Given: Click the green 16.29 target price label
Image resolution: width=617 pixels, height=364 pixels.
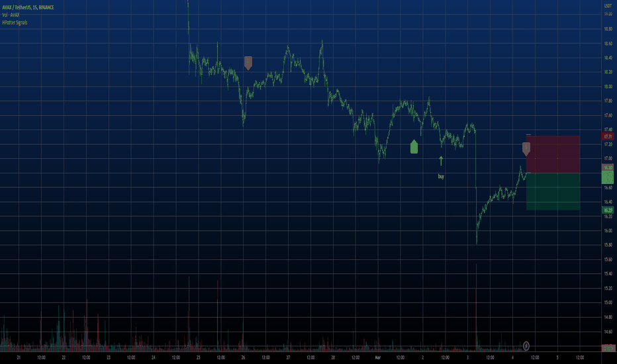Looking at the screenshot, I should pyautogui.click(x=608, y=210).
